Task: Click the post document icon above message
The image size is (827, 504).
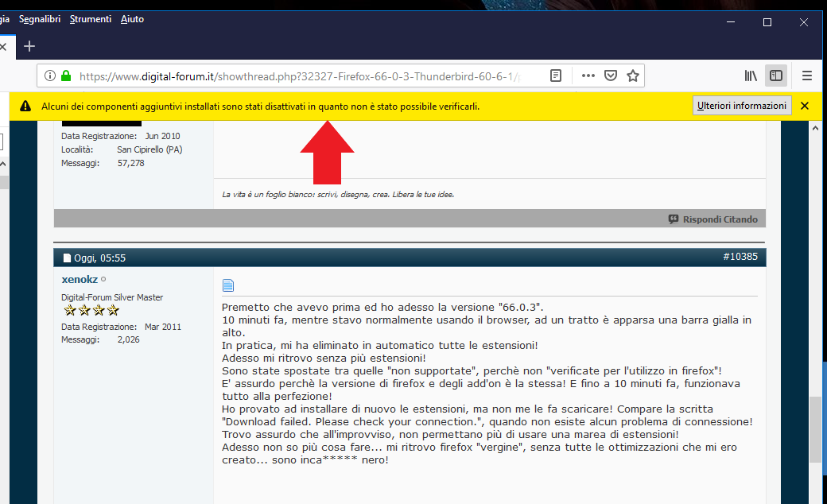Action: click(228, 285)
